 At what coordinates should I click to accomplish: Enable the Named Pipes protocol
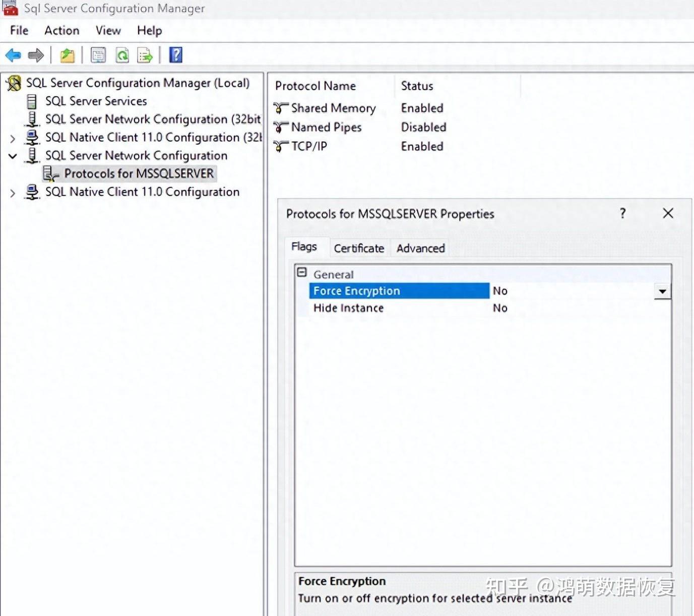click(326, 127)
